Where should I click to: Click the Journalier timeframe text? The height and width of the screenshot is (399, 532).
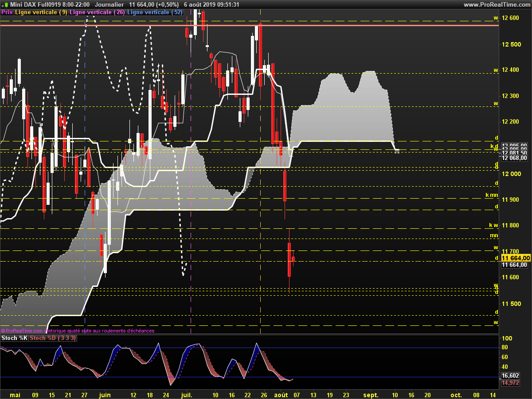(110, 4)
